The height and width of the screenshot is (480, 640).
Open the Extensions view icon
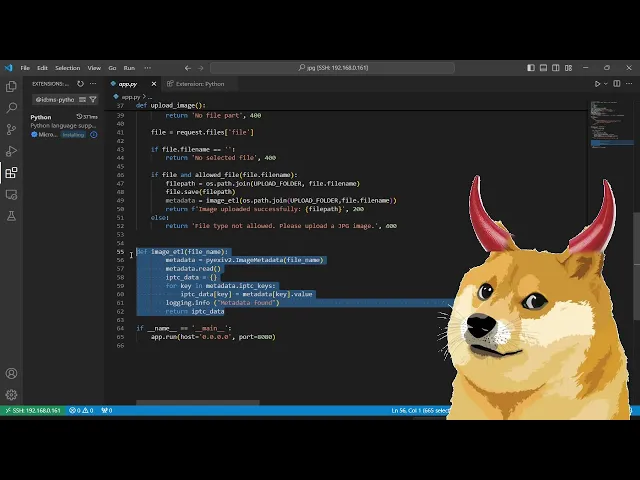pyautogui.click(x=11, y=173)
